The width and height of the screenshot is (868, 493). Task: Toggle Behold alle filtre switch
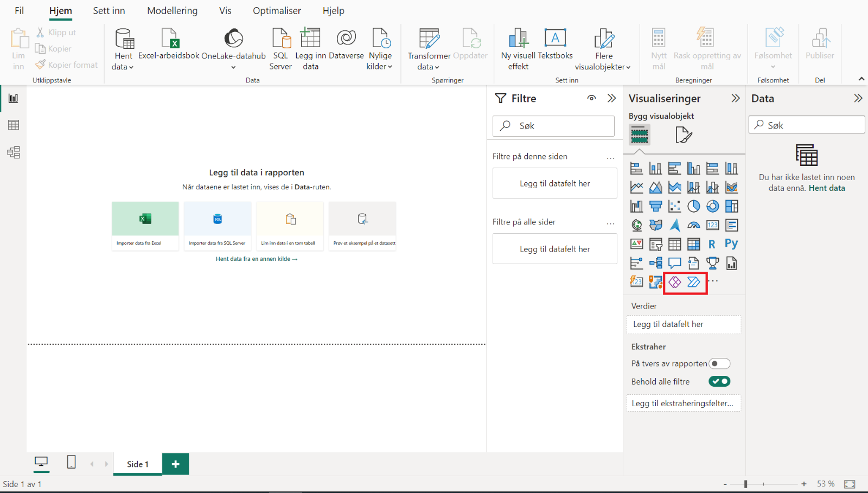719,381
